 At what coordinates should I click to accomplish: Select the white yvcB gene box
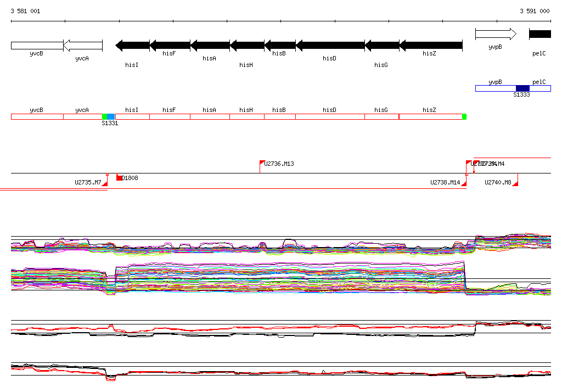(x=37, y=46)
